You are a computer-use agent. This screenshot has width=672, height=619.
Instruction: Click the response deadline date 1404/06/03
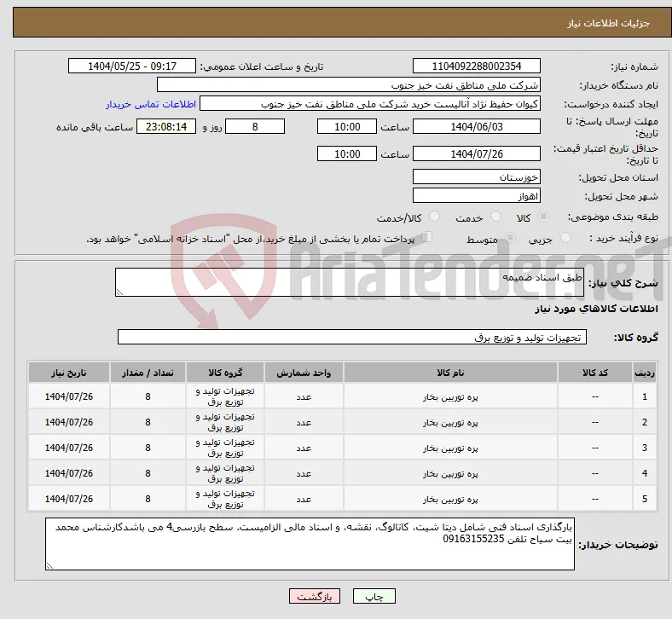[x=477, y=127]
